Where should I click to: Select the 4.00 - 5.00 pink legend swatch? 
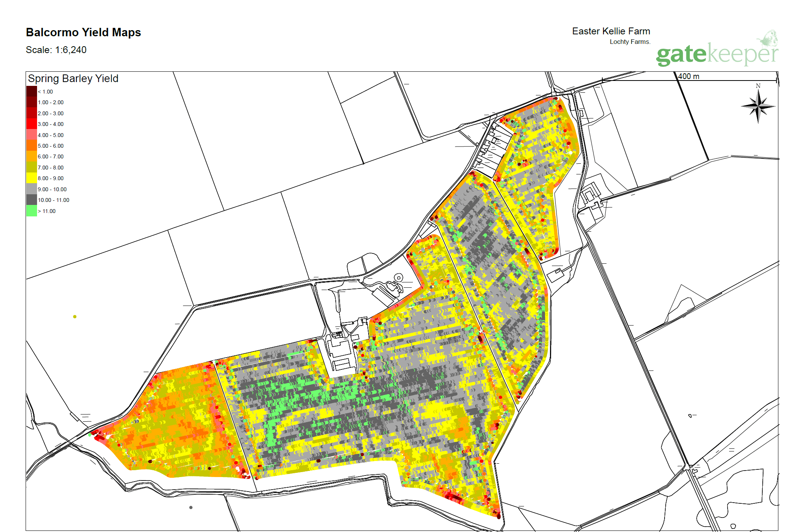32,135
